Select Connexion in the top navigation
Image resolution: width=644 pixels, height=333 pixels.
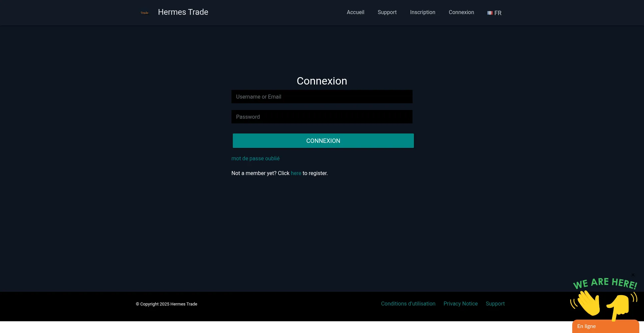tap(461, 12)
